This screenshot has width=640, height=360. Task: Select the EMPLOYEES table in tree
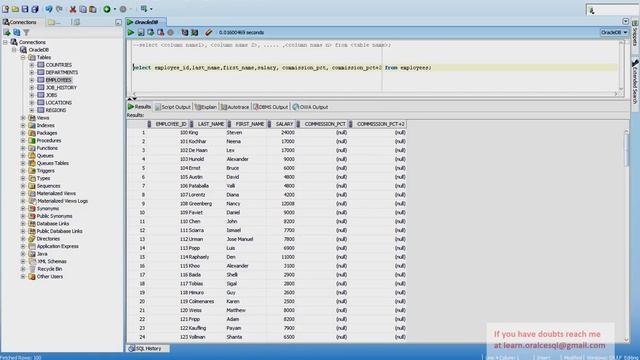pyautogui.click(x=58, y=80)
